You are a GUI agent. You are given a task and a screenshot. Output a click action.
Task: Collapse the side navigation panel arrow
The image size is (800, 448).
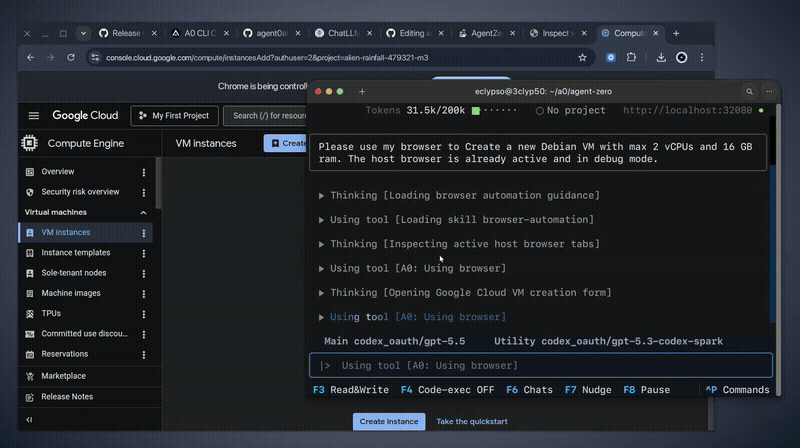[x=29, y=419]
